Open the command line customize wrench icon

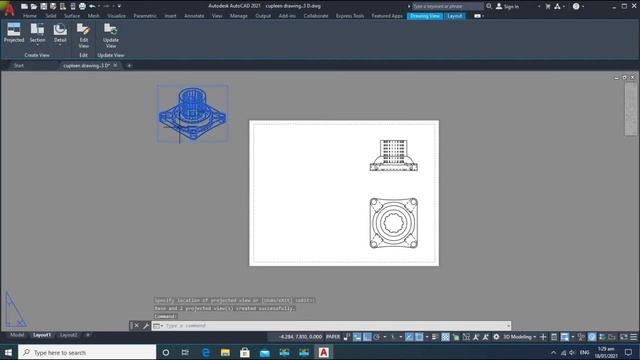tap(146, 325)
